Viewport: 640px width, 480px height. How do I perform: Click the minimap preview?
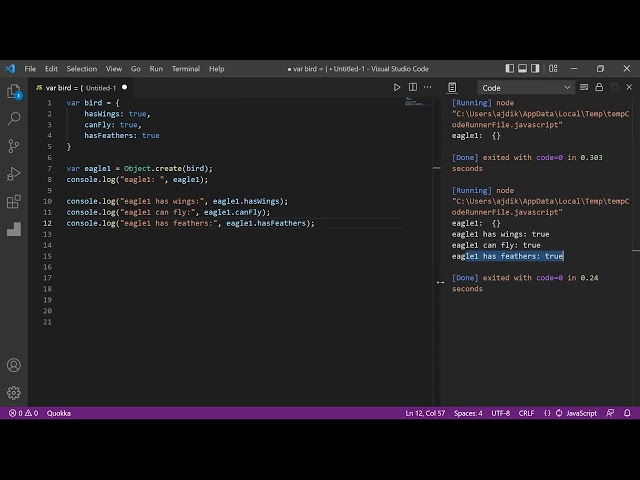pos(418,102)
